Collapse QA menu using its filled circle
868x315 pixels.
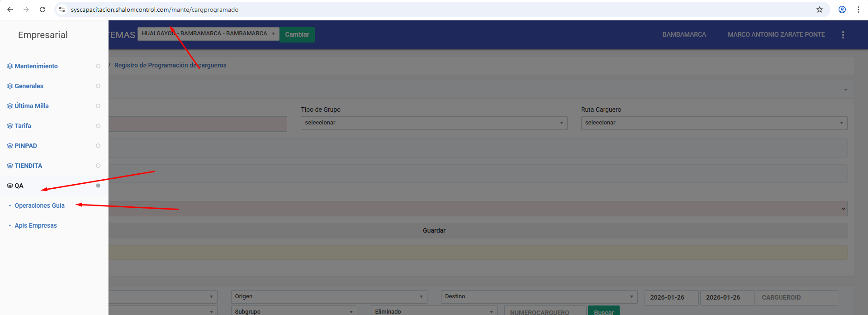coord(98,186)
